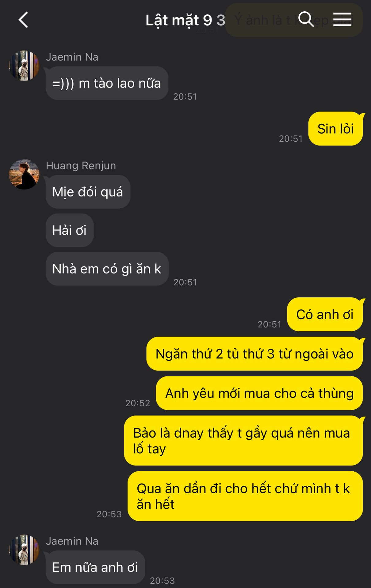Viewport: 371px width, 588px height.
Task: Select the message 'Nhà em có gì ăn k'
Action: [x=107, y=269]
